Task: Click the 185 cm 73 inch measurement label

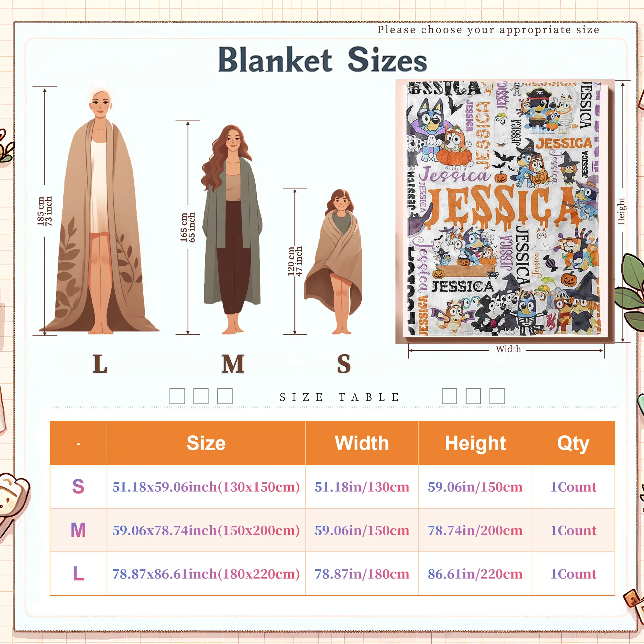Action: (45, 211)
